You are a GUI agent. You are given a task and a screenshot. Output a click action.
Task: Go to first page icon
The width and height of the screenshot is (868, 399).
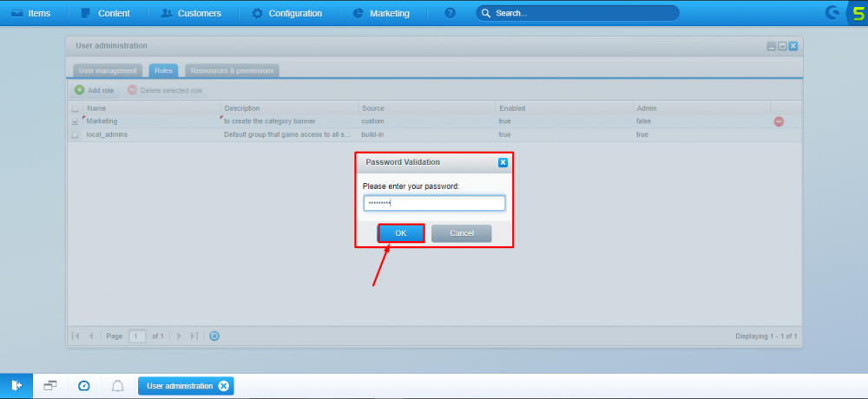tap(76, 336)
